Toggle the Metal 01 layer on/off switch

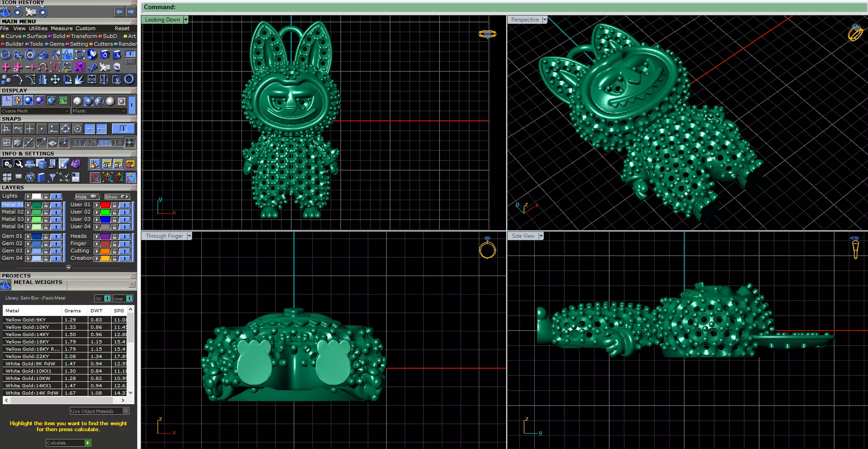click(x=56, y=205)
